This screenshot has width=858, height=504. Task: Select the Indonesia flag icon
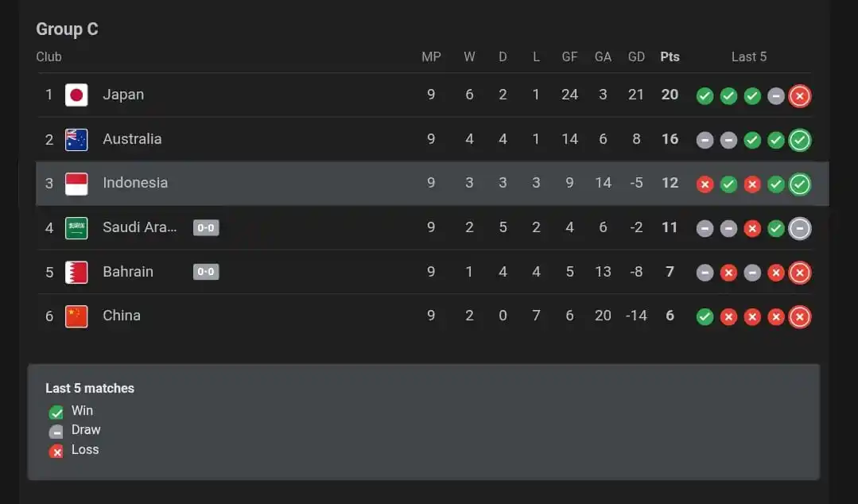(x=76, y=184)
